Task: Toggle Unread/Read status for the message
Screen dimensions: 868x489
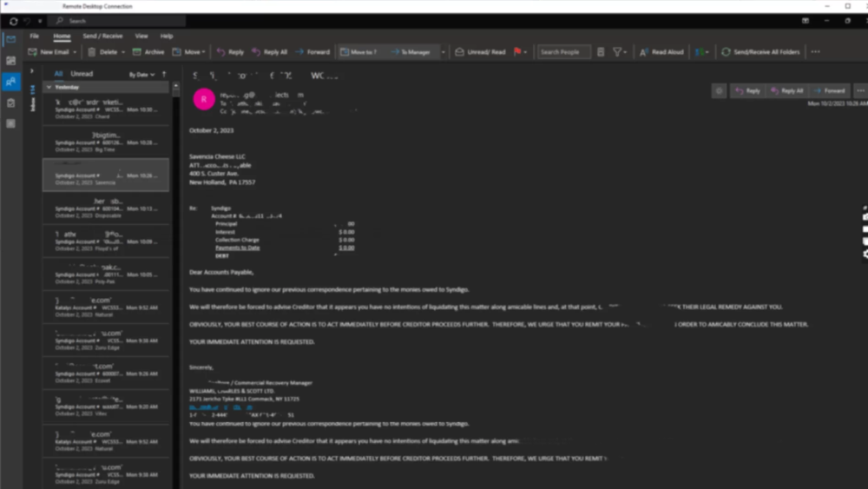Action: pyautogui.click(x=481, y=52)
